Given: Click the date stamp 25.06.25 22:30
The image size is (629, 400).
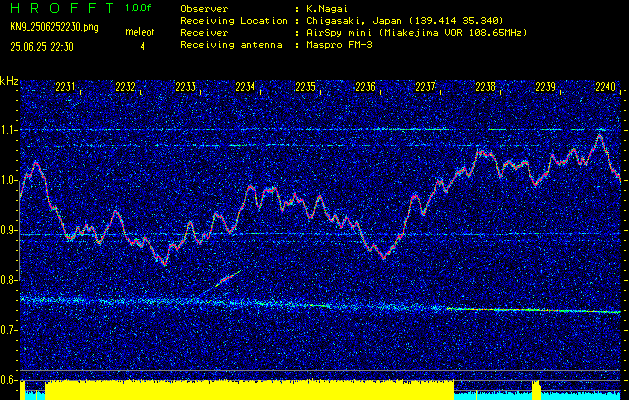Looking at the screenshot, I should pyautogui.click(x=42, y=47).
